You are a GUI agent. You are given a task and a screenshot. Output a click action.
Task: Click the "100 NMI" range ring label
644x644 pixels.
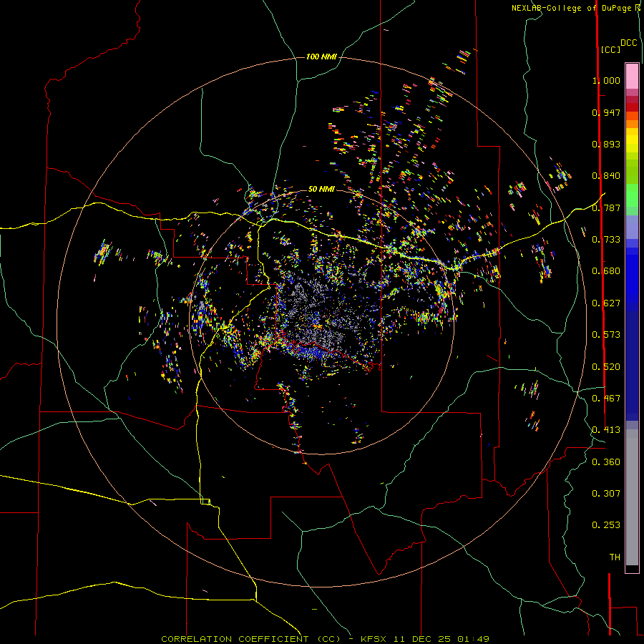click(x=321, y=57)
